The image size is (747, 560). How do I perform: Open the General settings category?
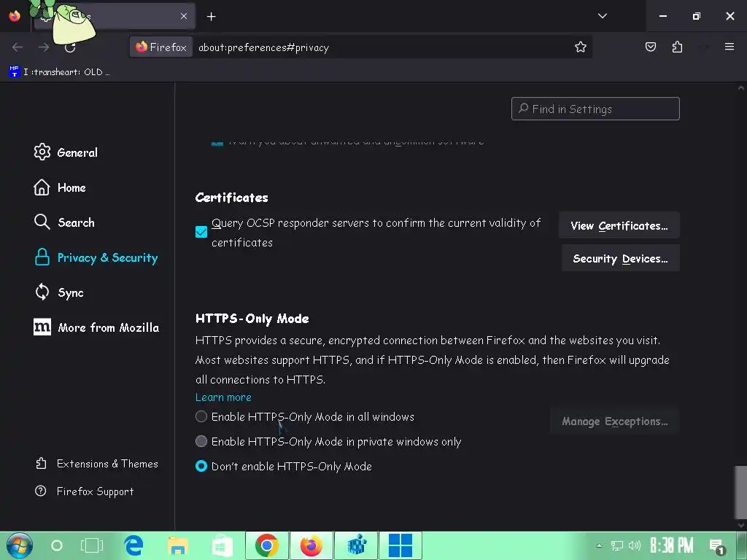pyautogui.click(x=66, y=152)
